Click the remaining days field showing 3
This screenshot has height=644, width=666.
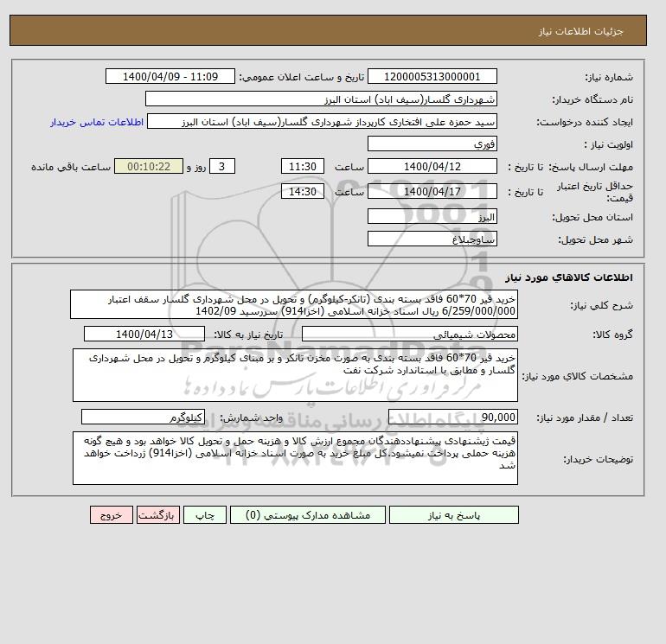pos(222,167)
